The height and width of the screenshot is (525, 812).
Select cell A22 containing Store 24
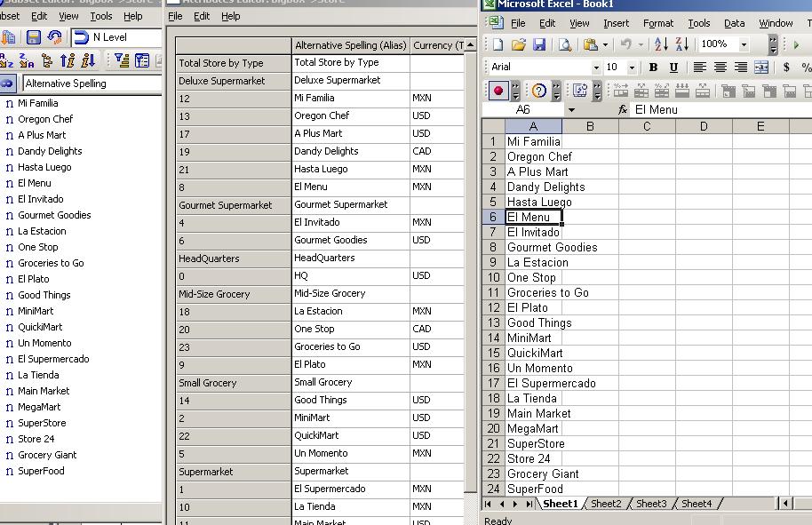(533, 458)
